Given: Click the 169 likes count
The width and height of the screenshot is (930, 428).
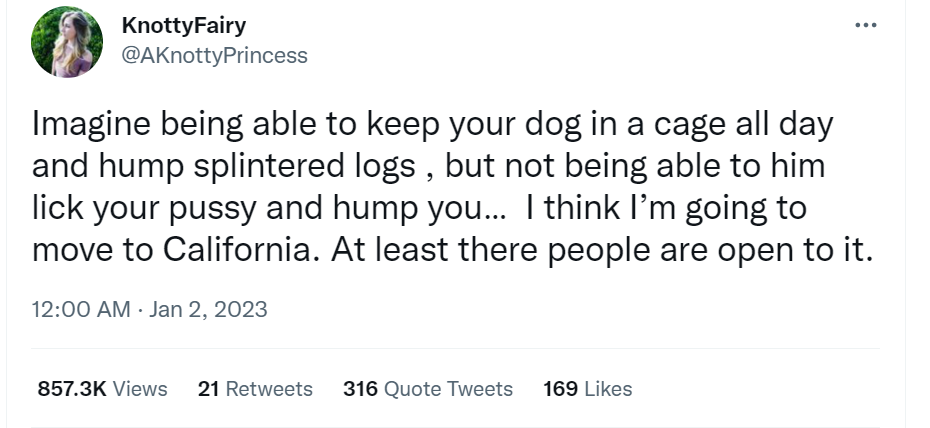Looking at the screenshot, I should [560, 389].
